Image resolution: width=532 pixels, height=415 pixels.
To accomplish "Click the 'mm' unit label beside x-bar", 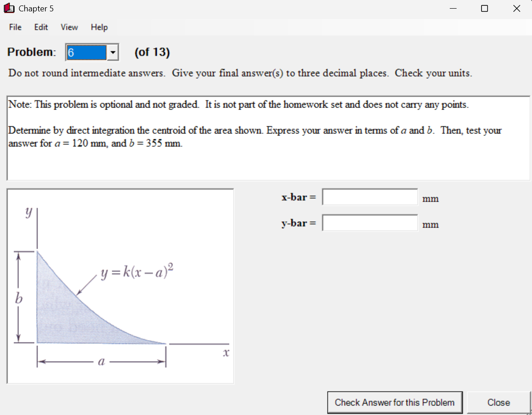I will [430, 199].
